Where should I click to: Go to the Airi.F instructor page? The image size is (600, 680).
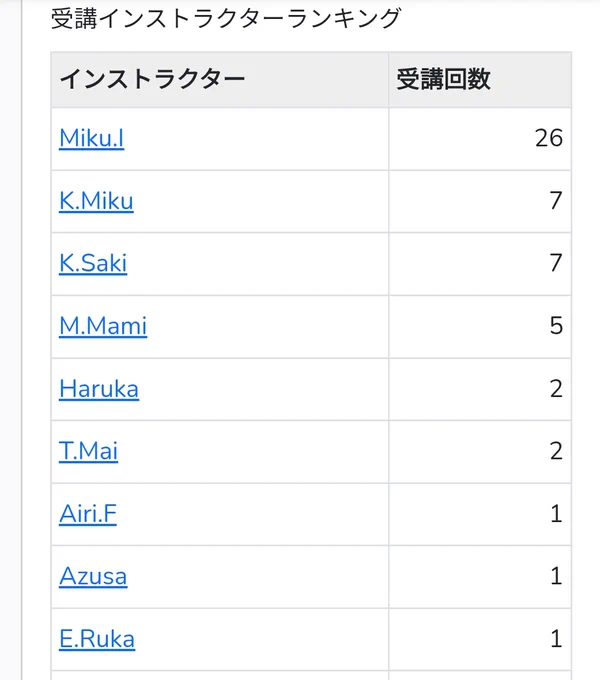point(88,514)
